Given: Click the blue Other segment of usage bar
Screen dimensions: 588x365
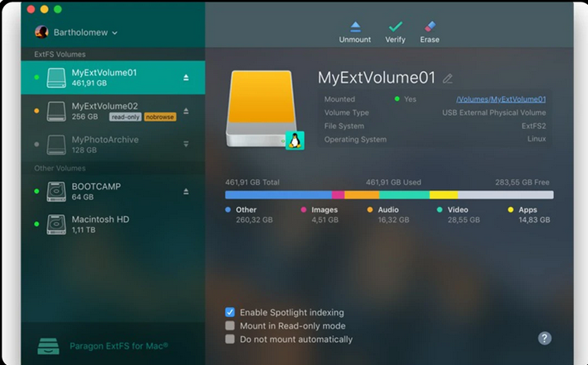Looking at the screenshot, I should [278, 195].
